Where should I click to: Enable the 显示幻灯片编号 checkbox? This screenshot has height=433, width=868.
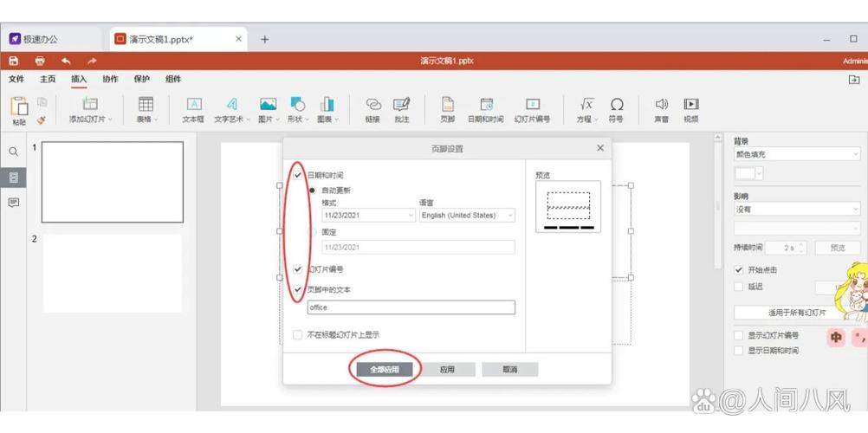[x=738, y=335]
